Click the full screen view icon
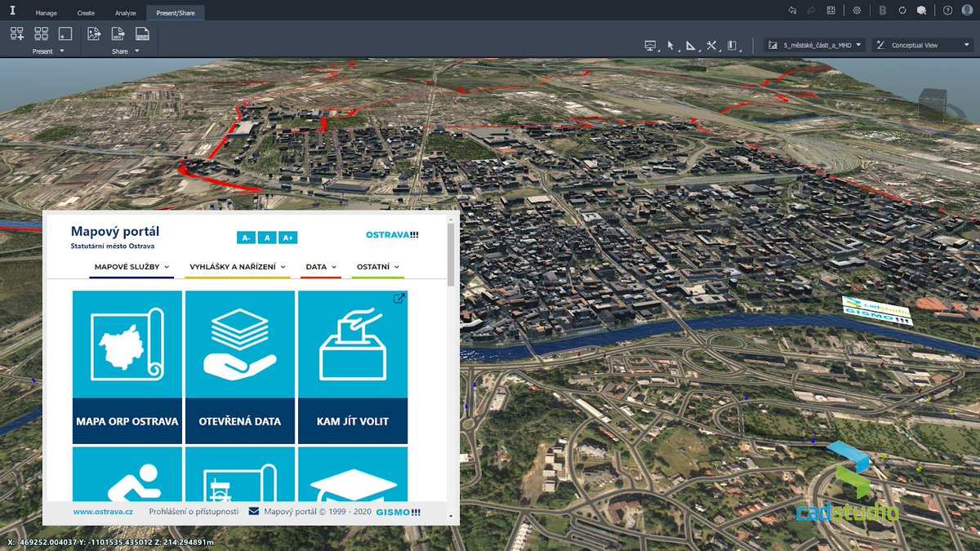Viewport: 980px width, 551px height. click(x=831, y=10)
